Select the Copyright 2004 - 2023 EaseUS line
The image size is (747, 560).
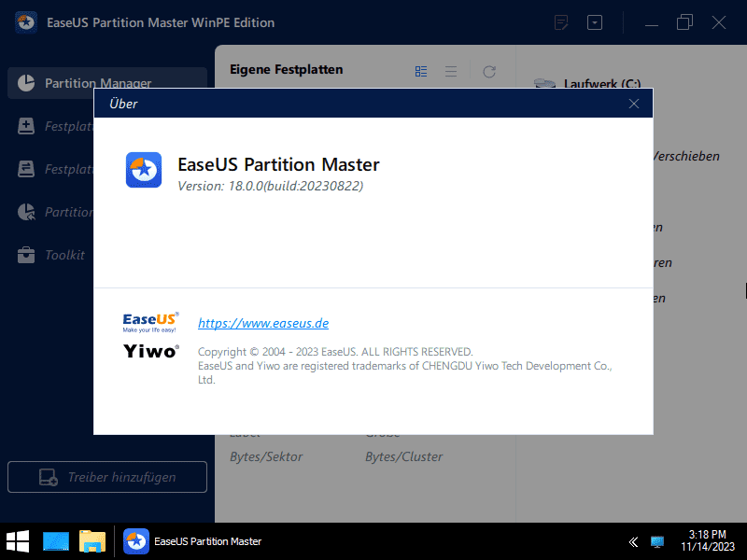(335, 352)
